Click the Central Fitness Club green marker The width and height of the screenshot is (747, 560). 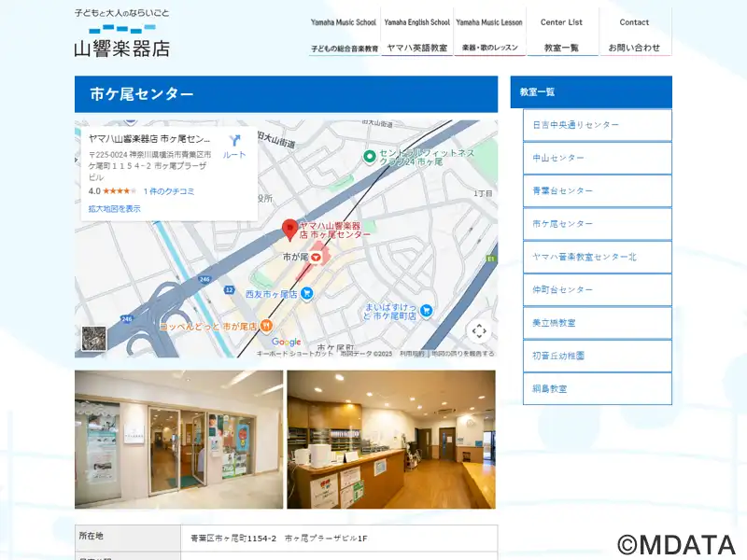click(x=370, y=156)
